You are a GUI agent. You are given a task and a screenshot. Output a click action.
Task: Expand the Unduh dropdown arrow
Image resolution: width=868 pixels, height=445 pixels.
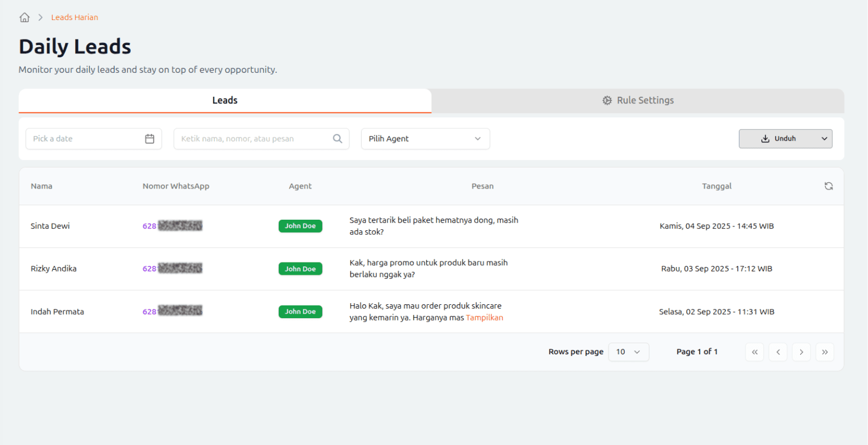824,139
